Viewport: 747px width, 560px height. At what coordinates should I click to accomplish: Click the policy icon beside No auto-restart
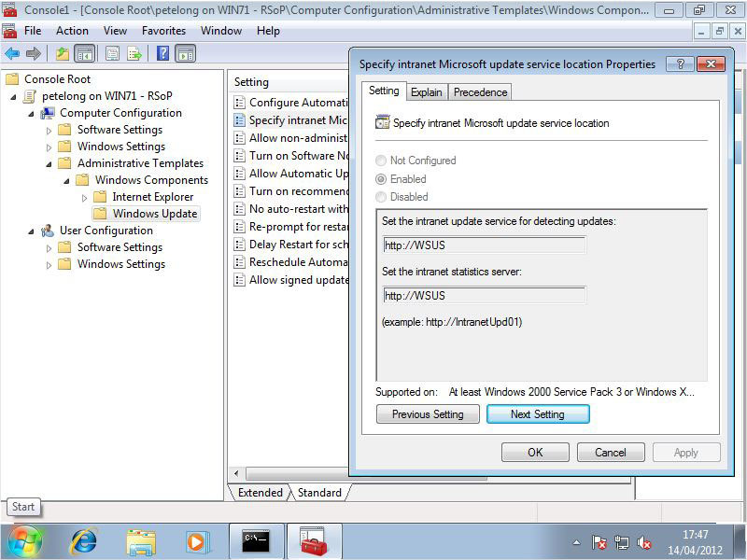[x=240, y=209]
